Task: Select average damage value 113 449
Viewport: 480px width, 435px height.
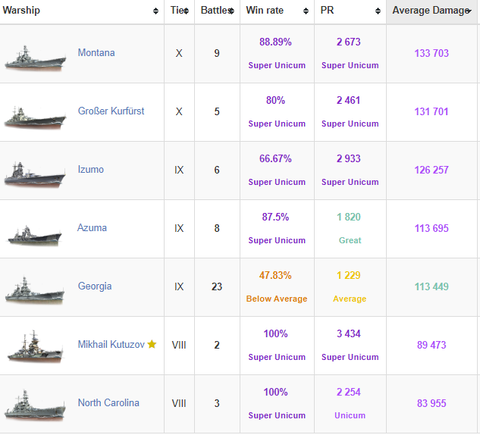Action: tap(432, 287)
